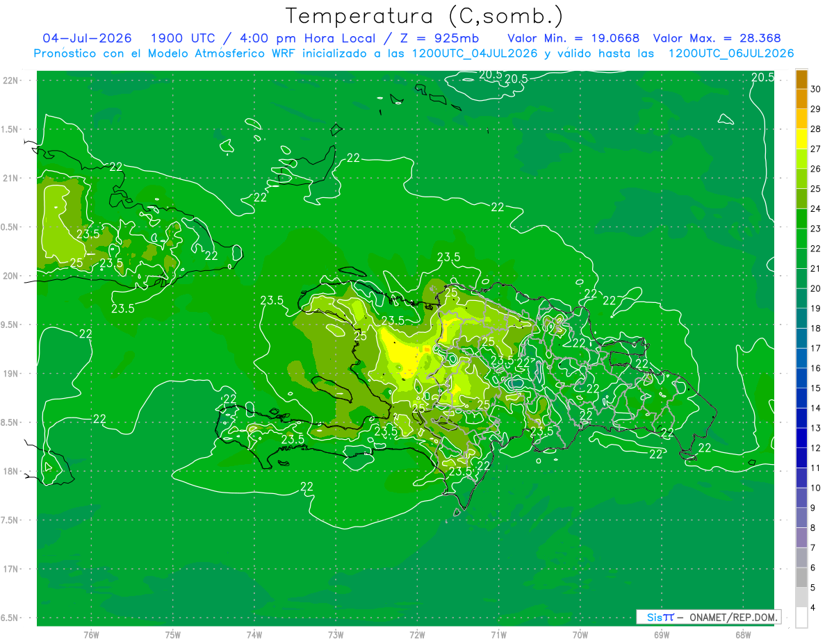834x644 pixels.
Task: Pick the purple swatch between 7 and 8
Action: point(801,538)
